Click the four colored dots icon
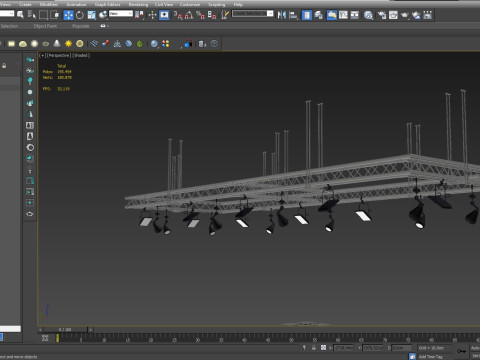The height and width of the screenshot is (360, 480). [x=166, y=44]
